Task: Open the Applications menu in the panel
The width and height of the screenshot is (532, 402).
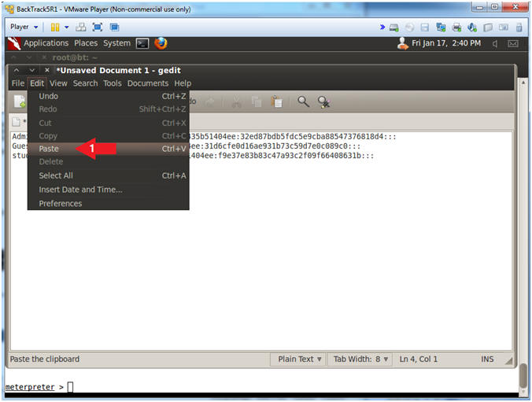Action: (46, 43)
